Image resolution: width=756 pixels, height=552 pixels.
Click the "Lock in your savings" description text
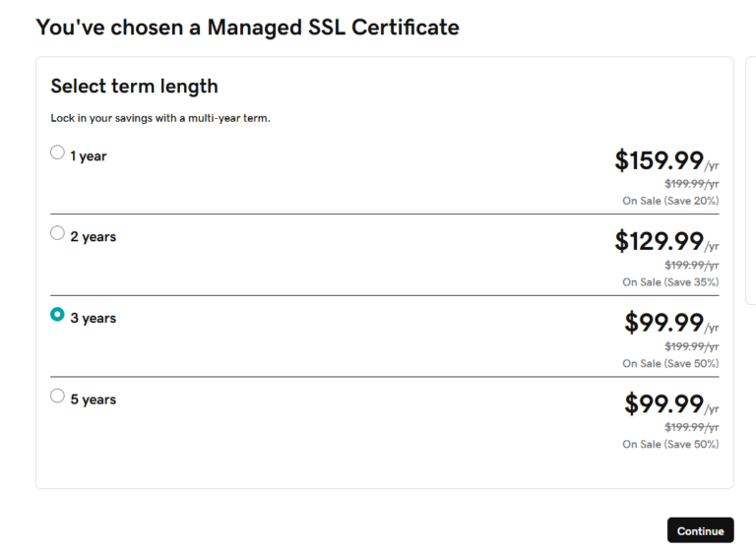point(159,118)
